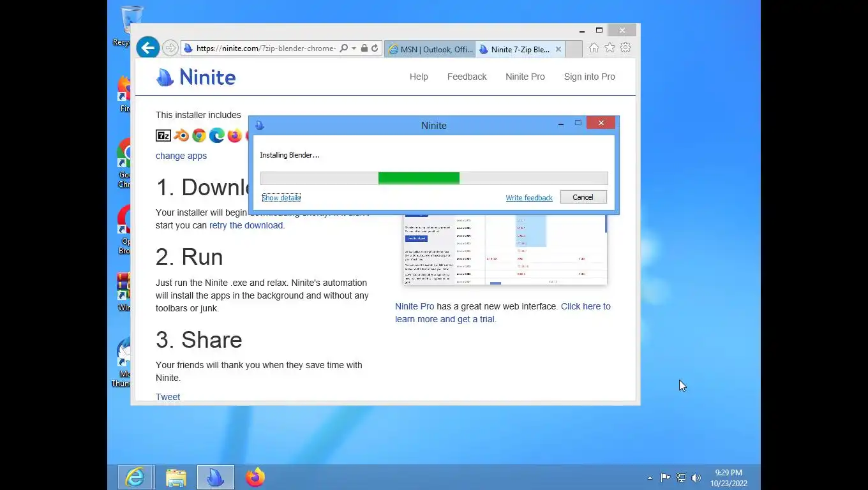Click the Edge icon in installer list
868x490 pixels.
click(217, 135)
